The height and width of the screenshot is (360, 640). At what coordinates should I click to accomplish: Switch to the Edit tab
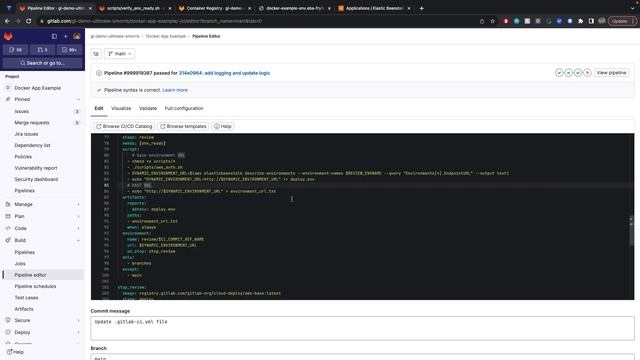coord(99,108)
